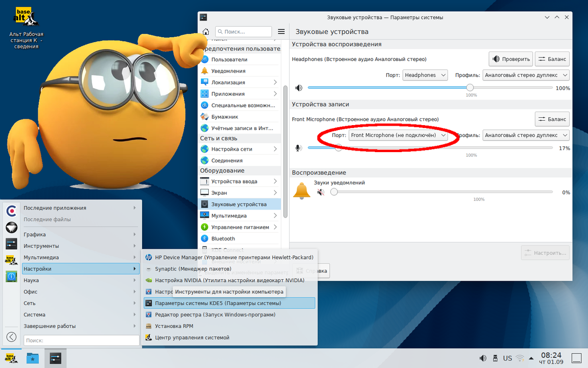Screen dimensions: 588x368
Task: Adjust the notification sounds volume slider
Action: (334, 192)
